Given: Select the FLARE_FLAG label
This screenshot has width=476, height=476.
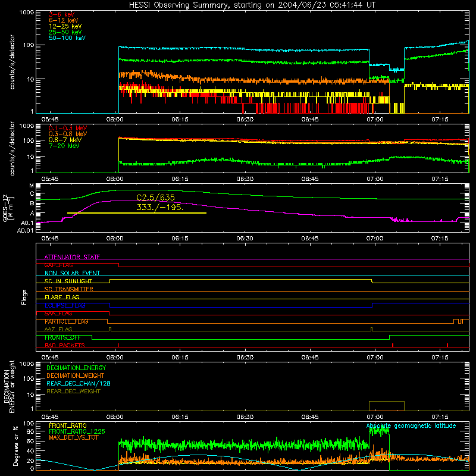Looking at the screenshot, I should coord(62,297).
